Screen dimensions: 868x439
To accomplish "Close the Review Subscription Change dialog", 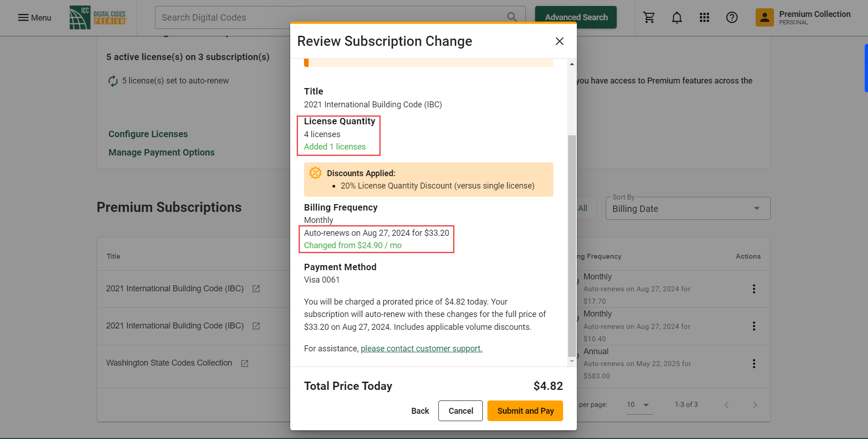I will tap(559, 41).
